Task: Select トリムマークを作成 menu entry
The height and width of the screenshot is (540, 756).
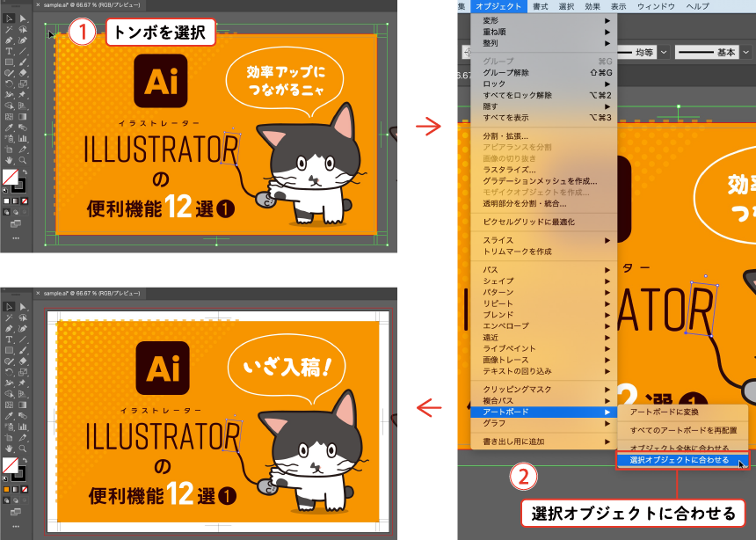Action: [x=517, y=252]
